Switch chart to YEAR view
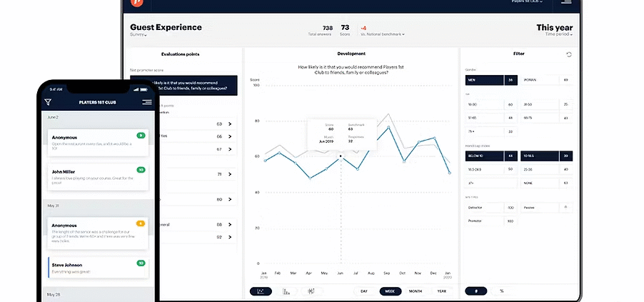 (x=442, y=291)
